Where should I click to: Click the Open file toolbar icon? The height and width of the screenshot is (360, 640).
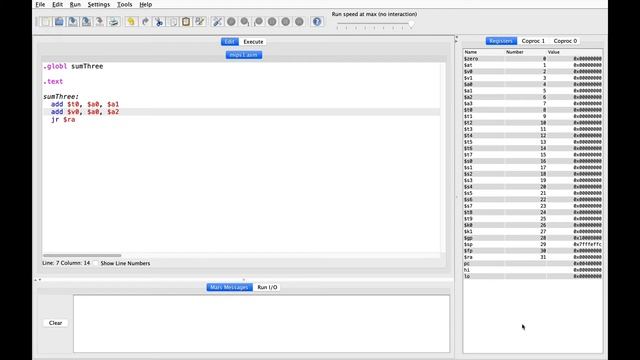coord(59,22)
